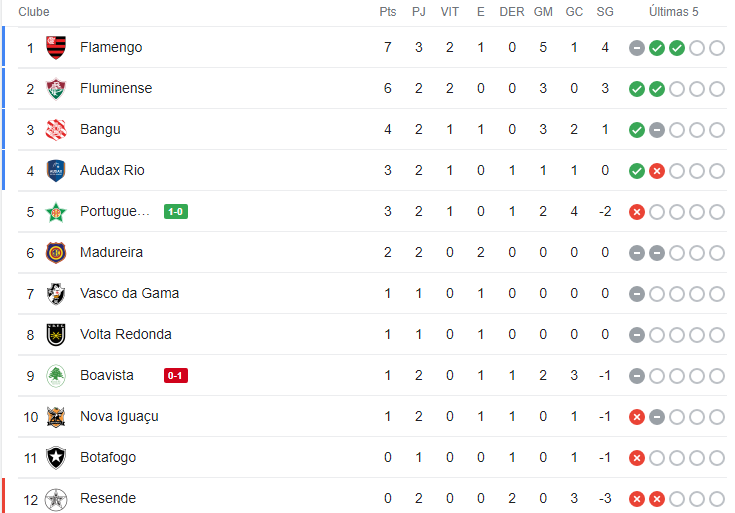The image size is (735, 513).
Task: Open the Audax Rio crest icon
Action: (56, 170)
